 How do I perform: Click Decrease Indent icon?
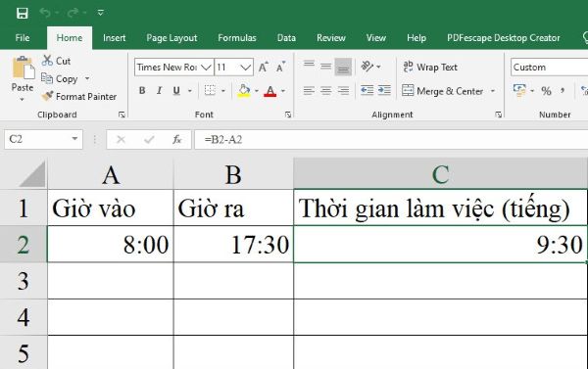pyautogui.click(x=367, y=90)
